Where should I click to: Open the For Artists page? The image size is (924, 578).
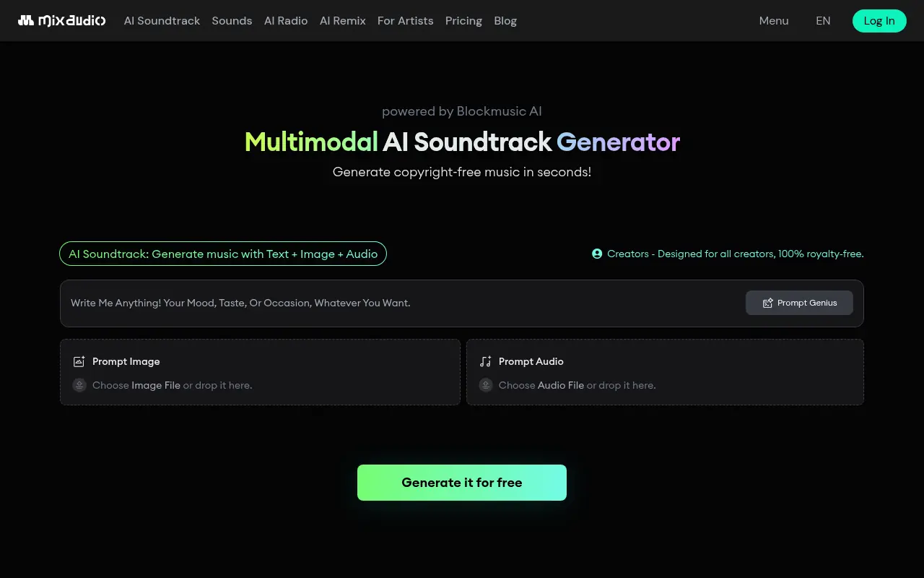[406, 21]
